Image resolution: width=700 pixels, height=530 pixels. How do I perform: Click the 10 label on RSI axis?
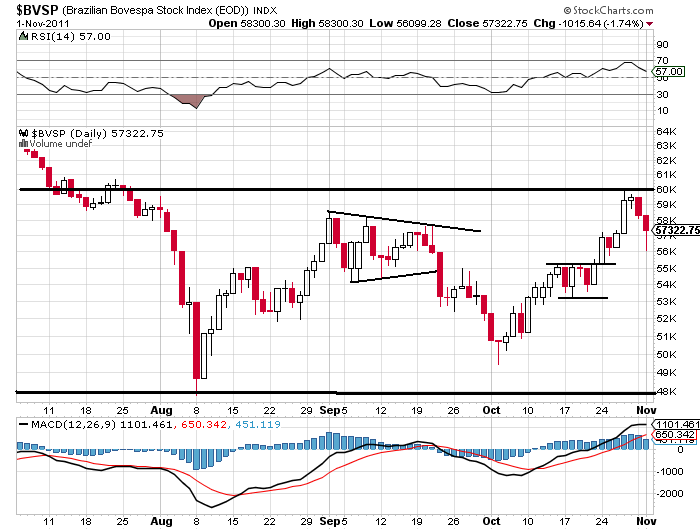tap(662, 110)
